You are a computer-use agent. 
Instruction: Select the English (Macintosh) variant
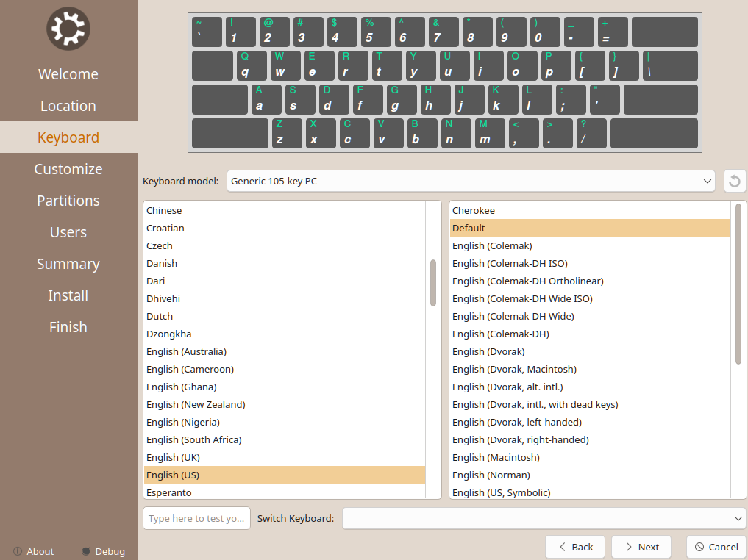(x=496, y=457)
